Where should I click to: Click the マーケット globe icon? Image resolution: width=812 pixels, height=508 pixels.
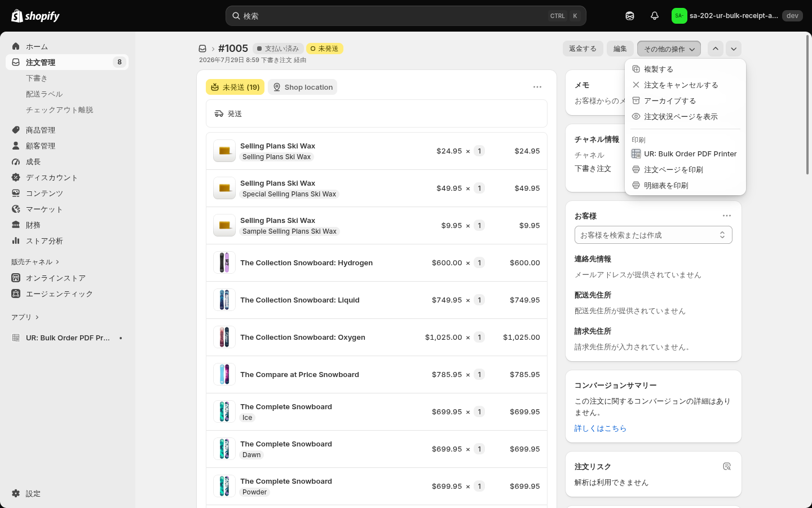pyautogui.click(x=16, y=209)
